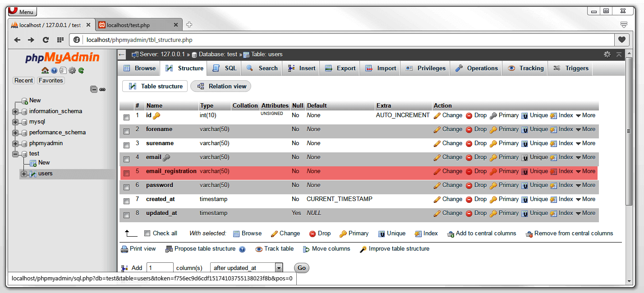Viewport: 644px width, 293px height.
Task: Open the page settings gear near breadcrumb
Action: pos(607,54)
